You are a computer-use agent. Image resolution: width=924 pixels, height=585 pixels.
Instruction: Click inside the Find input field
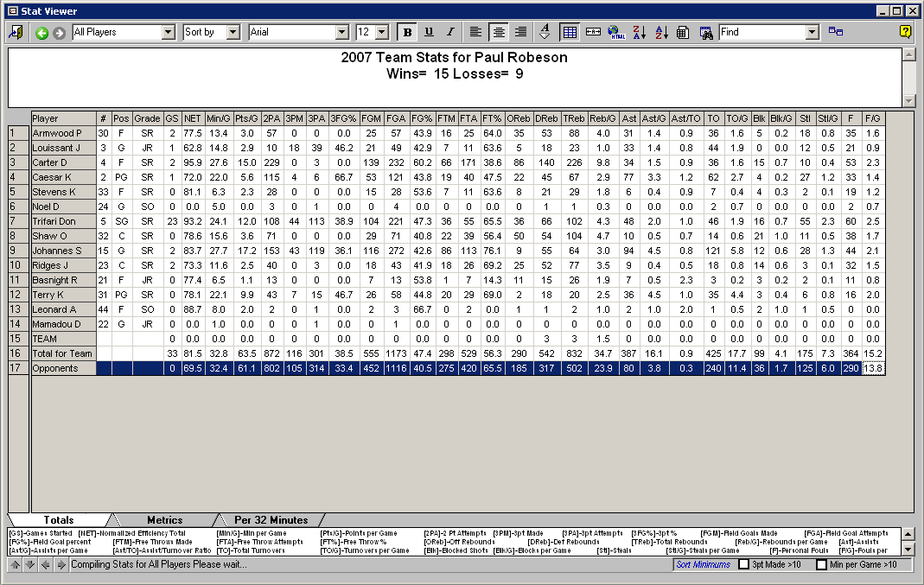point(762,32)
